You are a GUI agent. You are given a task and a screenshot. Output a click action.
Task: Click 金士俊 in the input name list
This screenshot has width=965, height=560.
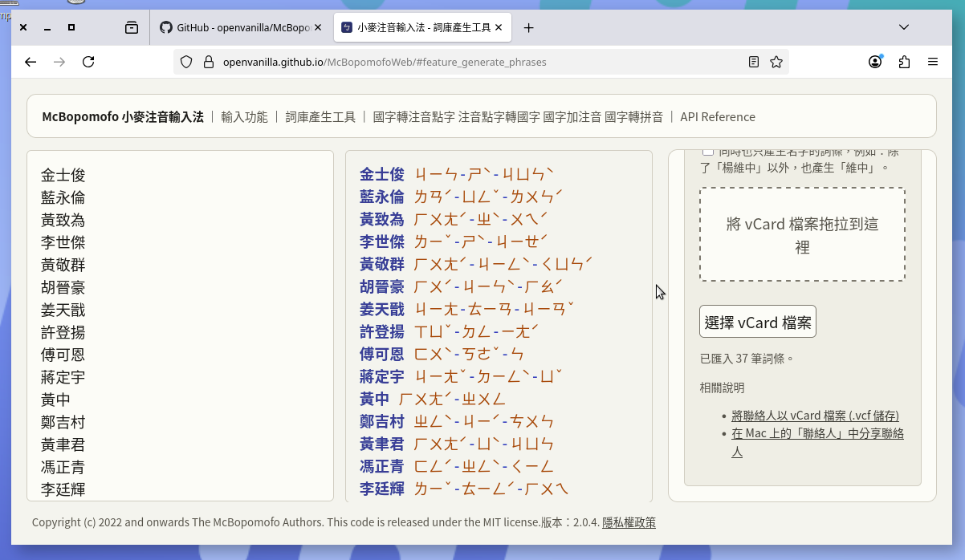(x=63, y=175)
